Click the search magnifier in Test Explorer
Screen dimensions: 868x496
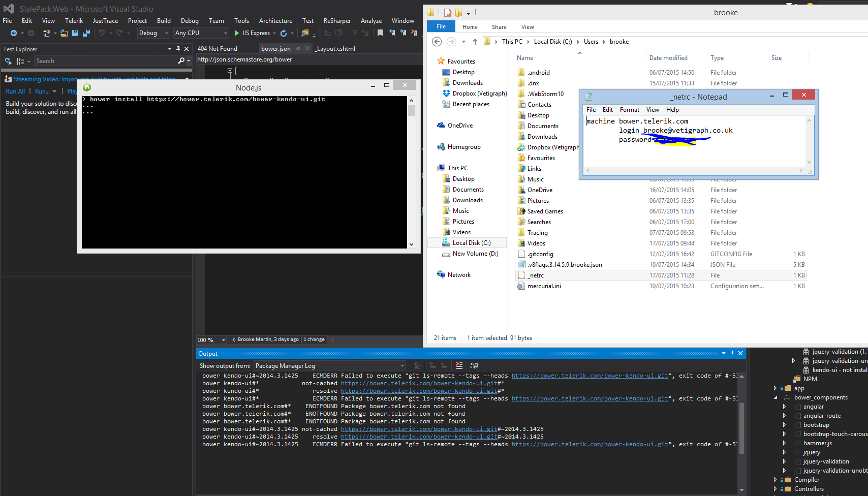(x=181, y=61)
